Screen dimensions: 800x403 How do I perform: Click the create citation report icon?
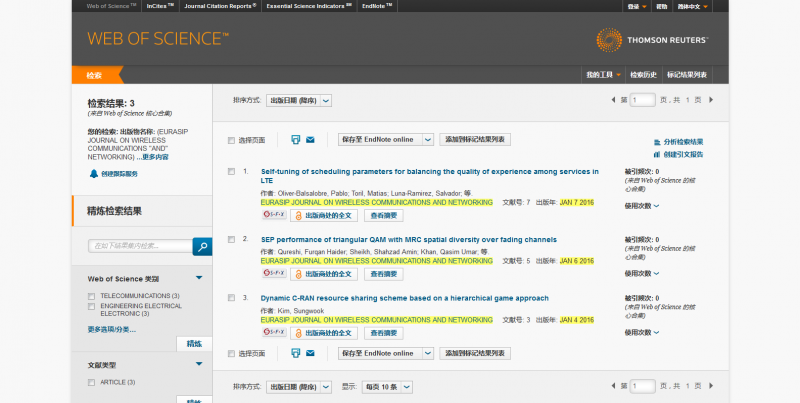[657, 155]
